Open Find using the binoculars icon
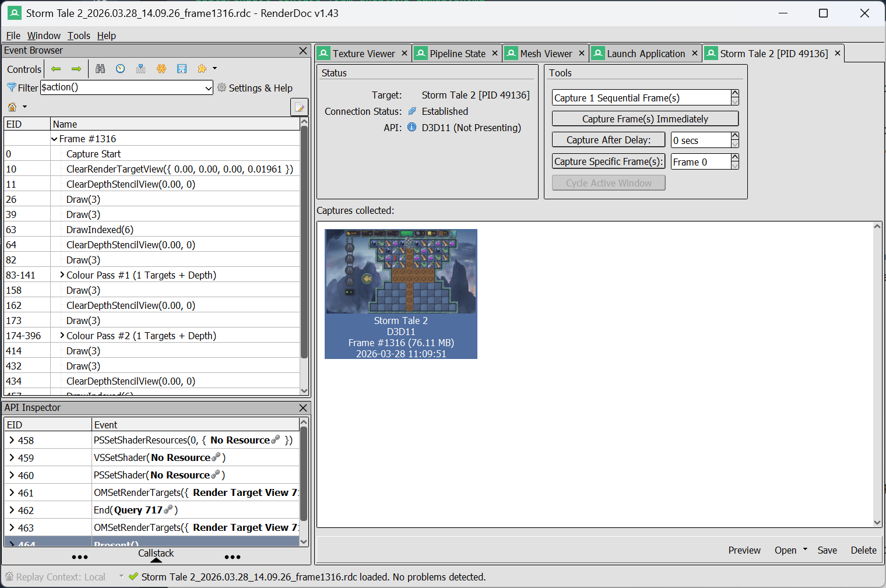Screen dimensions: 886x588 coord(100,69)
